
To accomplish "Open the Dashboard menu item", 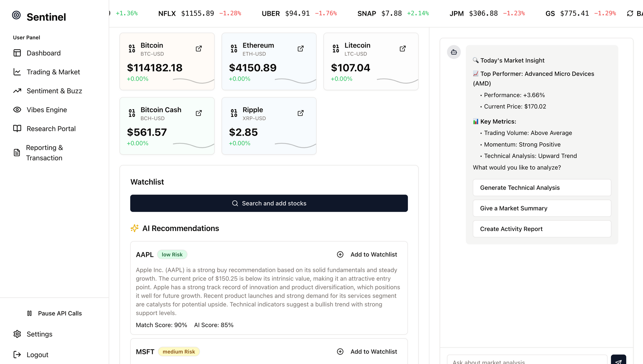I will [44, 53].
